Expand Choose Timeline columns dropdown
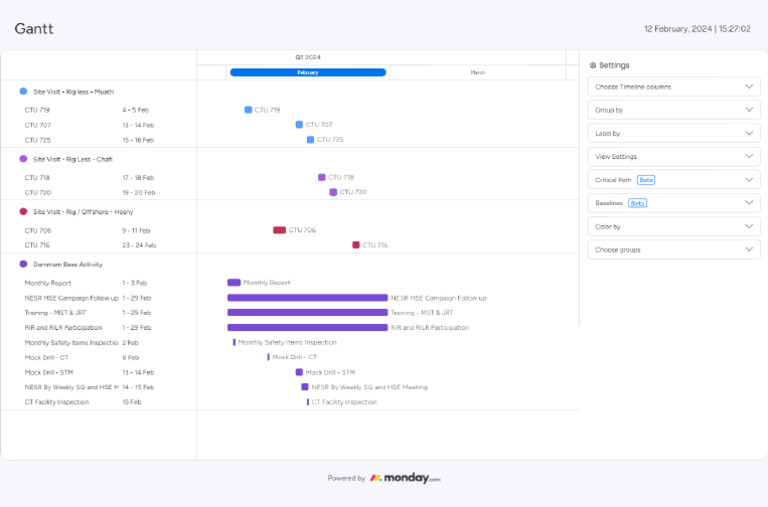 point(674,87)
